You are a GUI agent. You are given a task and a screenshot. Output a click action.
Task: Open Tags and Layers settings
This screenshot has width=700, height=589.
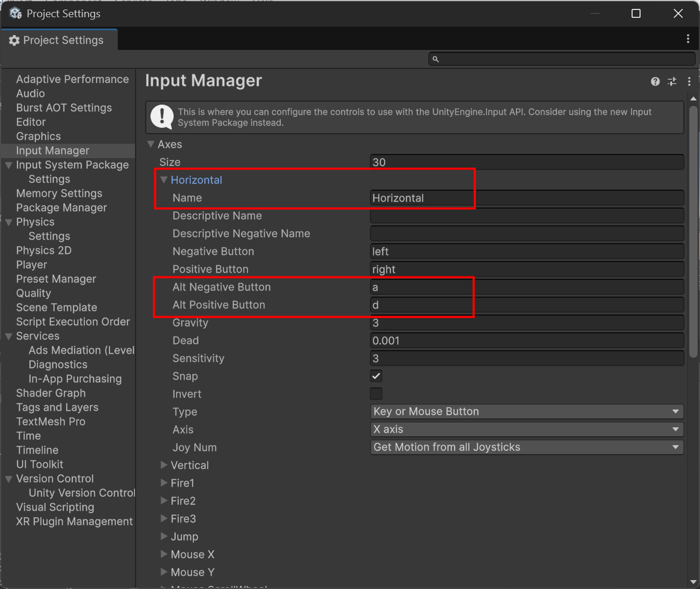[x=57, y=407]
